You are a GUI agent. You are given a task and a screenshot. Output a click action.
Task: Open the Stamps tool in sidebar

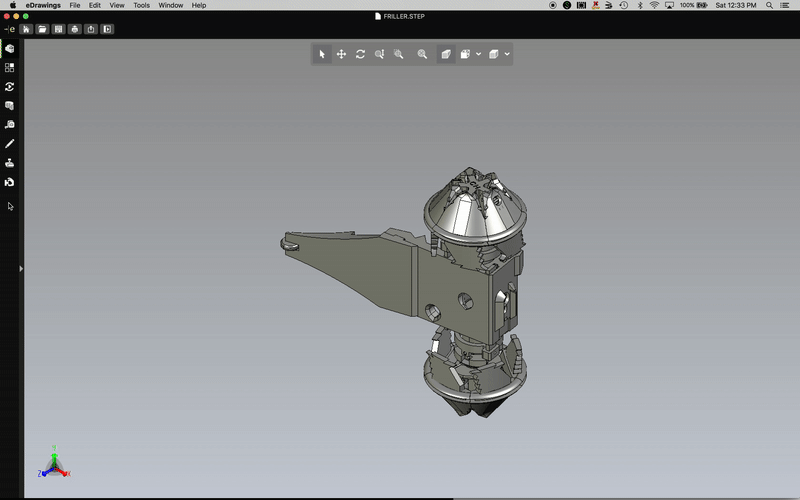[10, 163]
